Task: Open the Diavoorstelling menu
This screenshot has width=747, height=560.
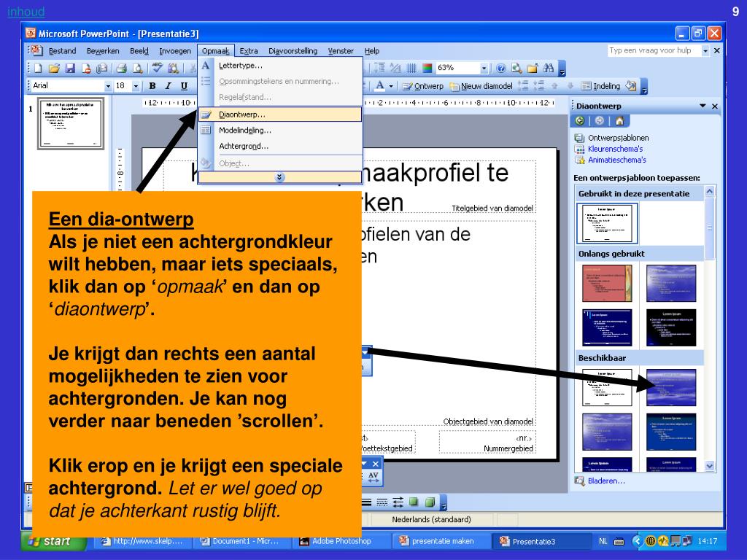Action: [293, 51]
